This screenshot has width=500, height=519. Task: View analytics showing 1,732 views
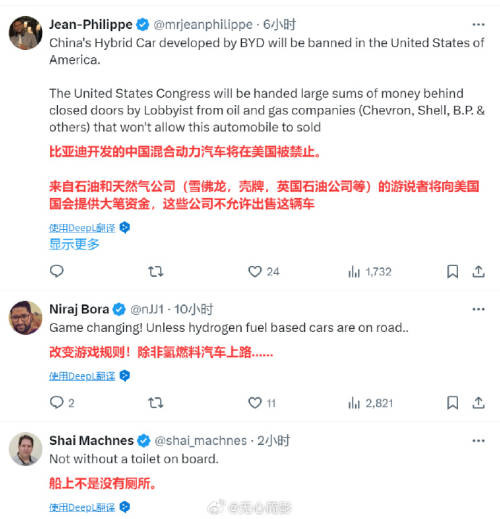point(370,272)
